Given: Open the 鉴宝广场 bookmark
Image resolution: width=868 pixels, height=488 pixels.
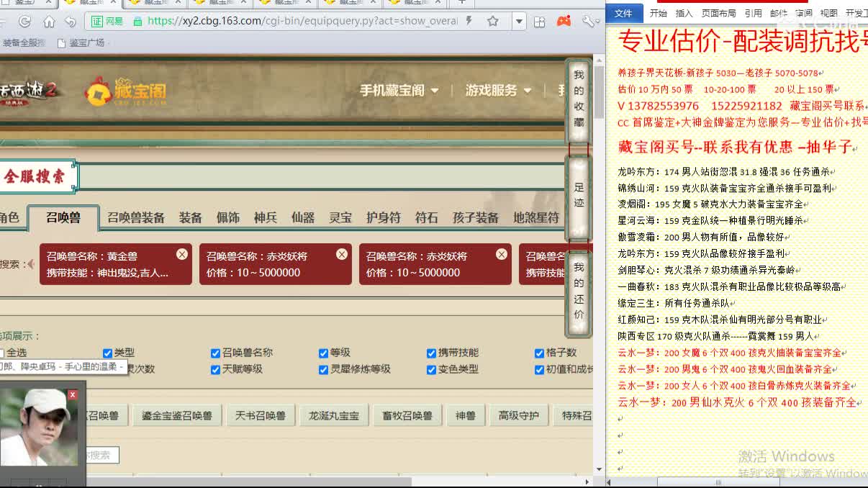Looking at the screenshot, I should coord(81,42).
